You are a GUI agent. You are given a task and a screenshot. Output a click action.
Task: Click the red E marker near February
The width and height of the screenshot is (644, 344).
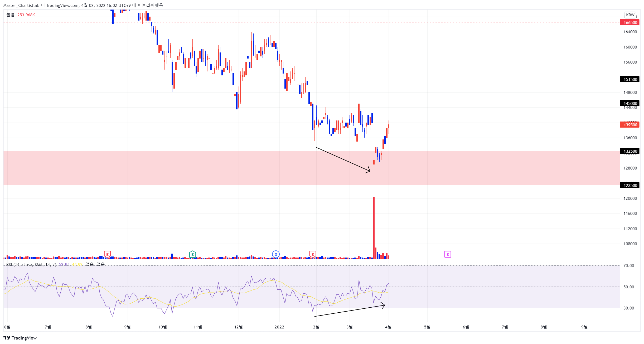[313, 254]
